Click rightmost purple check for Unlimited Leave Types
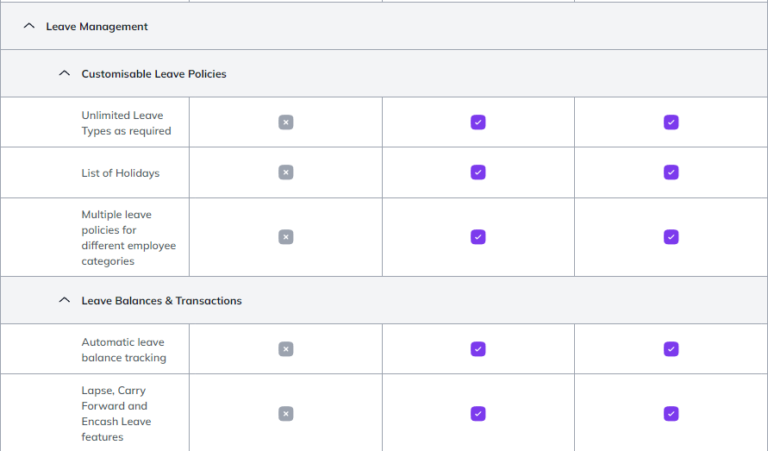The height and width of the screenshot is (451, 768). 671,122
